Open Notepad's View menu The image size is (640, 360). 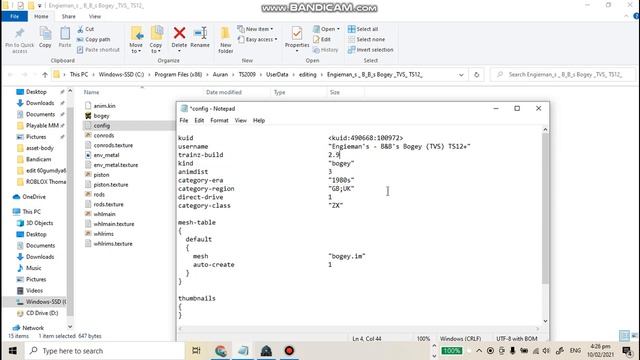(240, 120)
